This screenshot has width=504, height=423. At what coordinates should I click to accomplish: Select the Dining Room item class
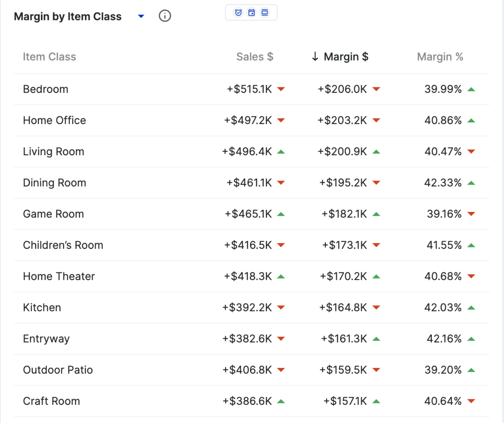click(x=54, y=183)
